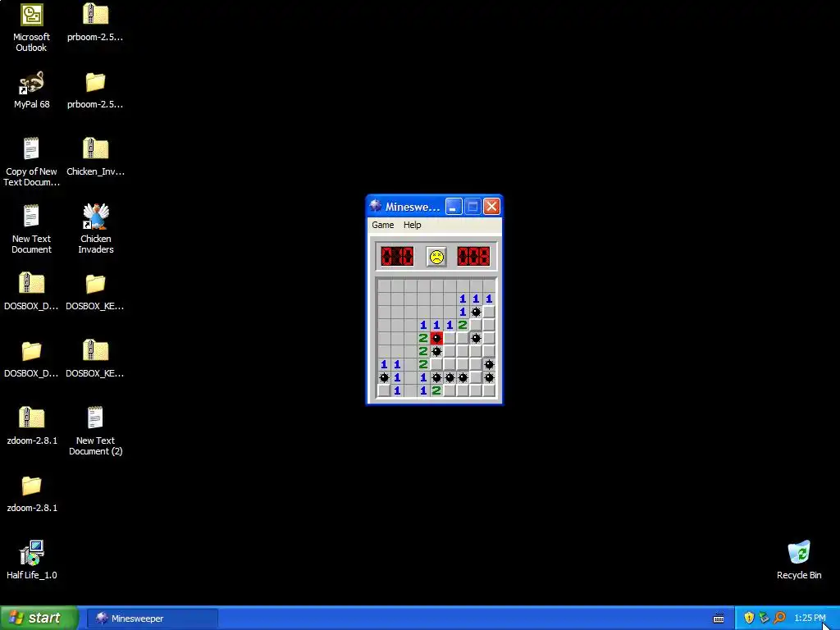Select the New Text Document file
The image size is (840, 630).
pos(32,217)
